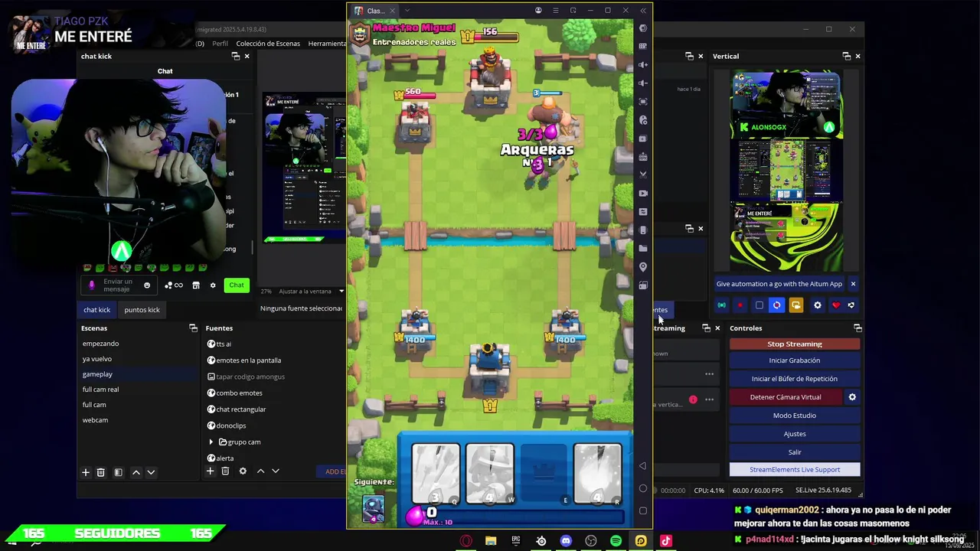This screenshot has height=551, width=980.
Task: Tap the emulator back triangle button
Action: tap(643, 465)
